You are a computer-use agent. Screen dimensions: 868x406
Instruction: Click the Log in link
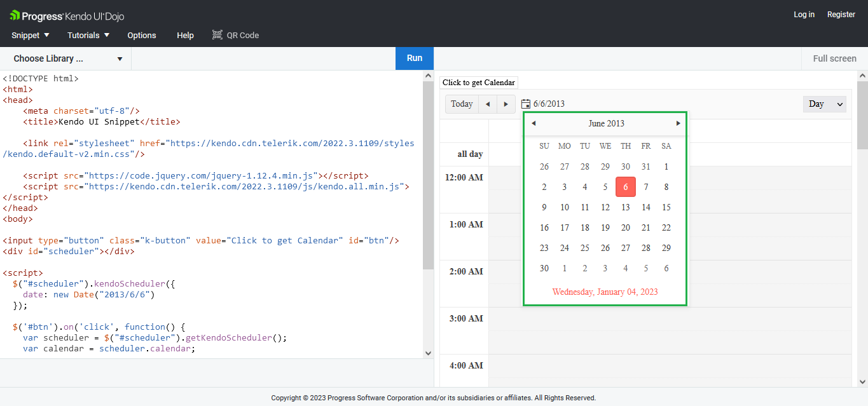pyautogui.click(x=804, y=15)
